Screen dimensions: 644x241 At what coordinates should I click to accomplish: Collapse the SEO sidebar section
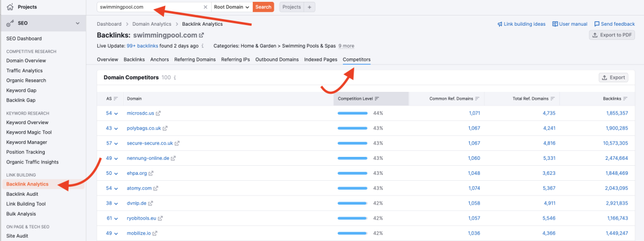pos(78,24)
